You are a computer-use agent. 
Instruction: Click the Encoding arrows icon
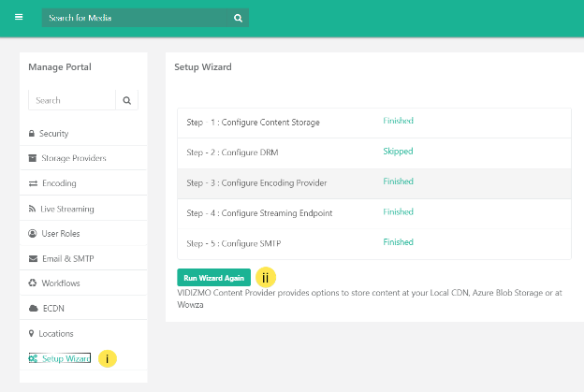(33, 183)
